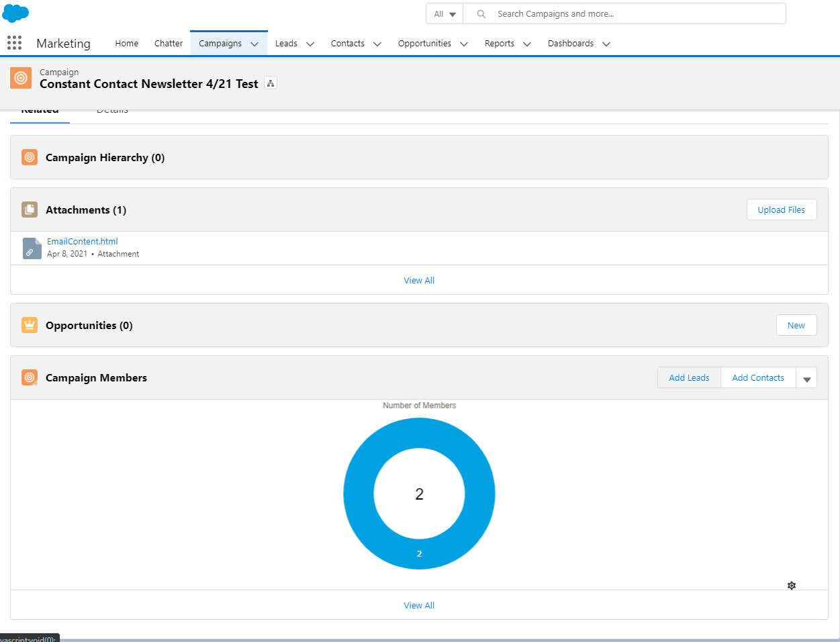Open the EmailContent.html attachment link
This screenshot has height=642, width=840.
pos(83,241)
